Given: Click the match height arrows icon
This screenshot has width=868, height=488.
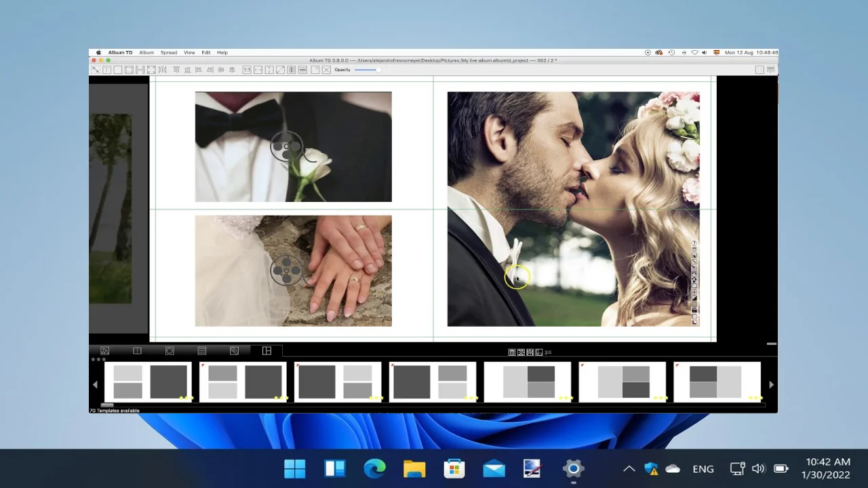Looking at the screenshot, I should click(x=269, y=70).
